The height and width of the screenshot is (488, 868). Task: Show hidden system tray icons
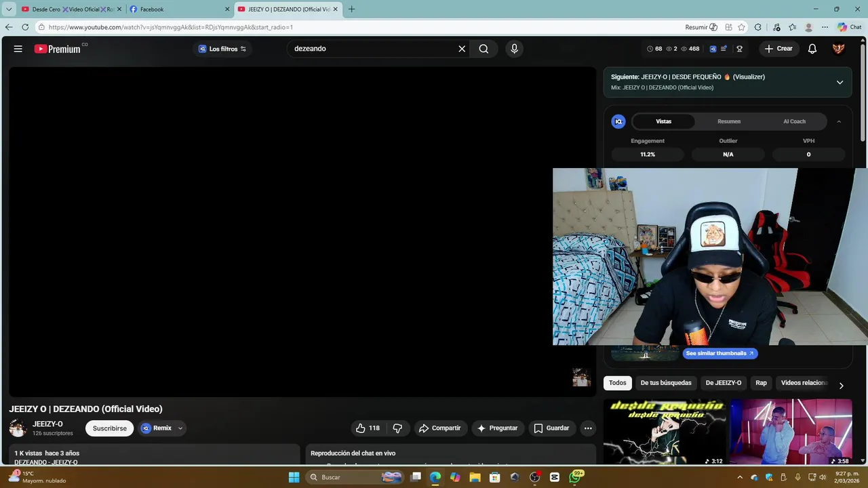[740, 477]
